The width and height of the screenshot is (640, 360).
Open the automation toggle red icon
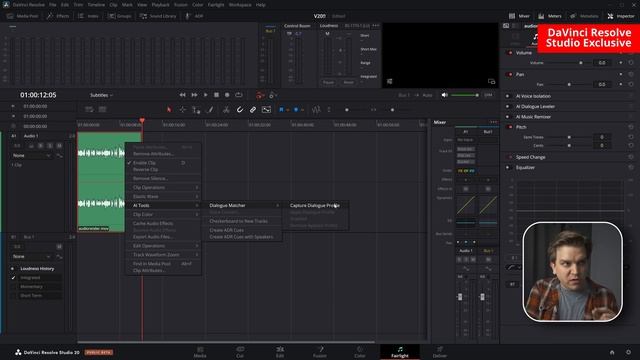(x=259, y=95)
